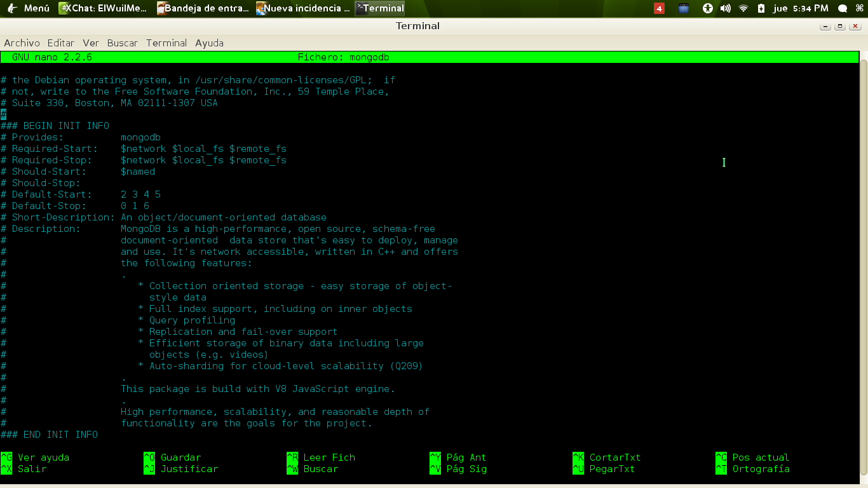Click the '# Short-Description:' line
Image resolution: width=868 pixels, height=488 pixels.
pos(163,217)
